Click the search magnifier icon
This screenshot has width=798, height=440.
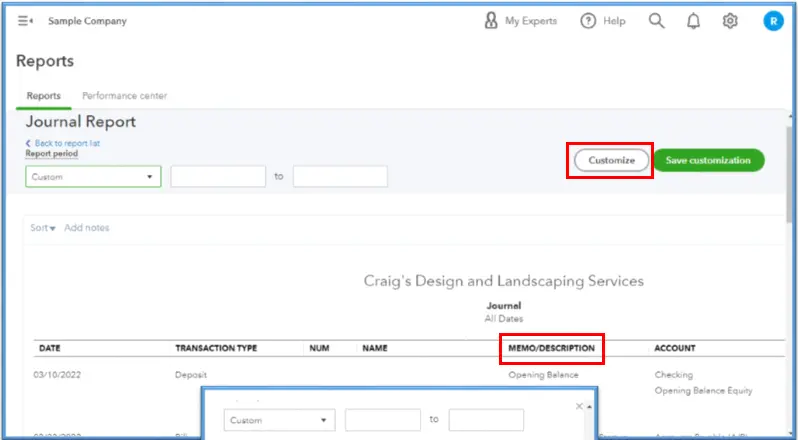(656, 21)
